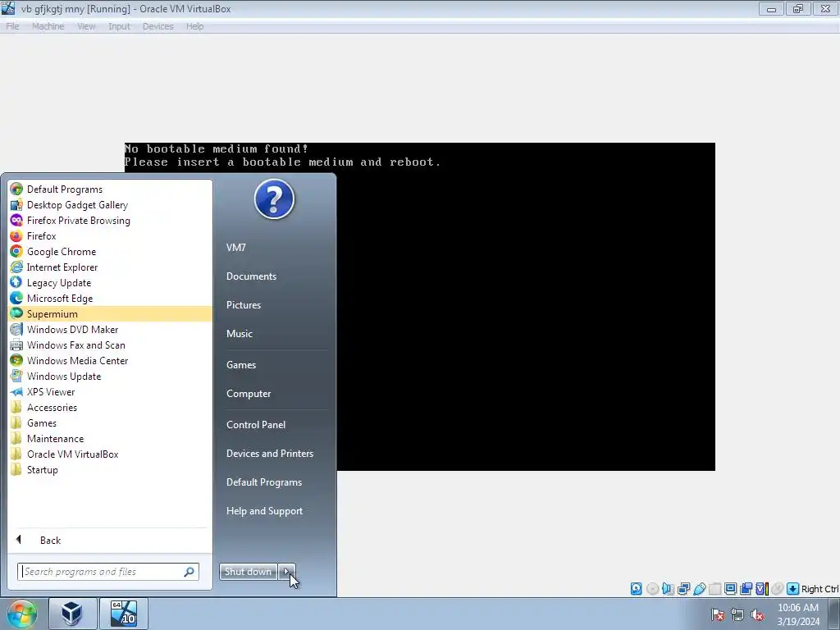
Task: Open the VirtualBox Devices menu
Action: 157,26
